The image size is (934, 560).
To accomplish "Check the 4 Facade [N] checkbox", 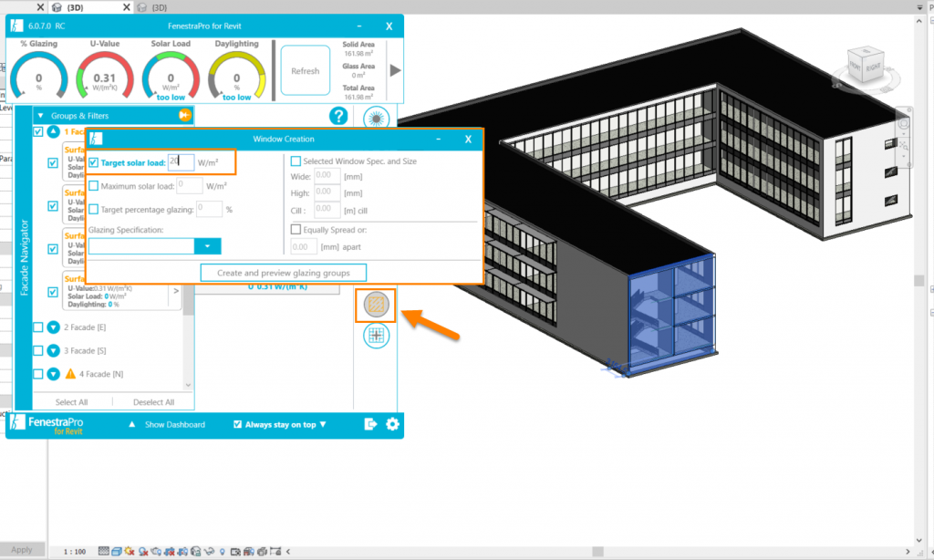I will 38,374.
